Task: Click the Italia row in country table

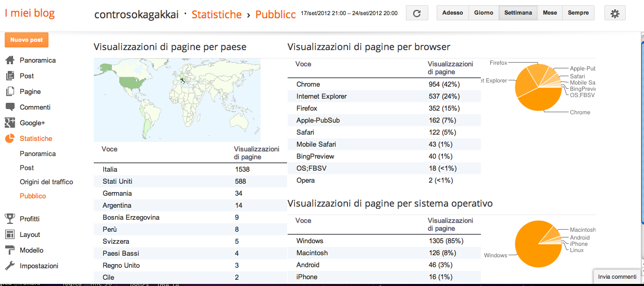Action: (190, 169)
